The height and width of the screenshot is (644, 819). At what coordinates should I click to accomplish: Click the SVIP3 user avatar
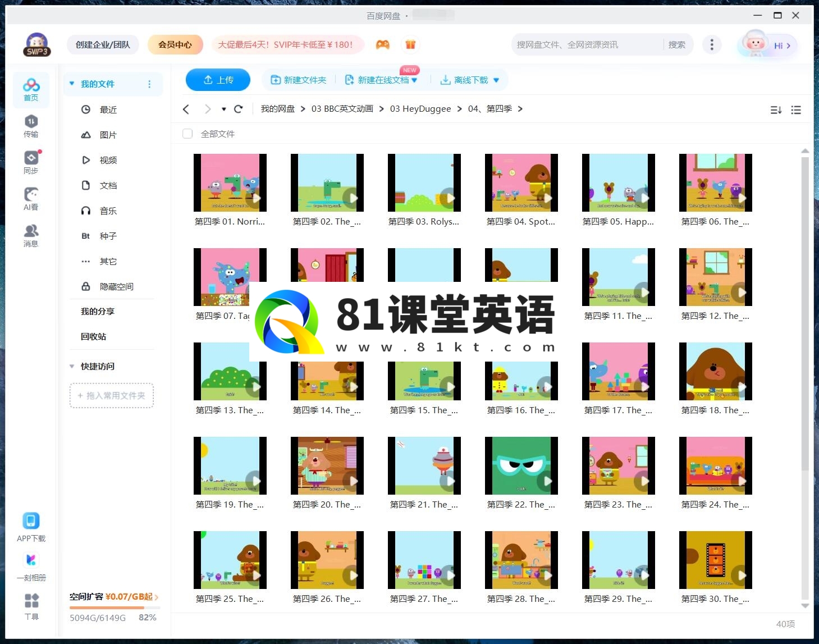pyautogui.click(x=37, y=45)
